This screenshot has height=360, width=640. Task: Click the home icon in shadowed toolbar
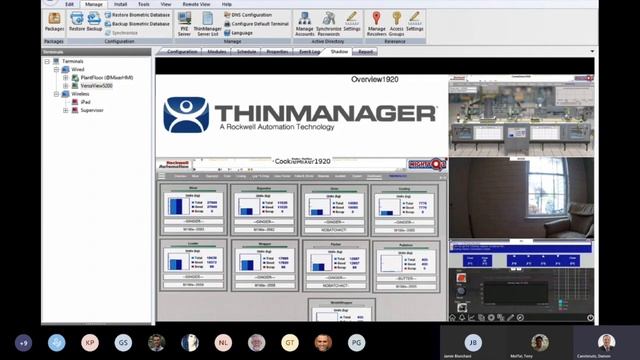coord(453,317)
